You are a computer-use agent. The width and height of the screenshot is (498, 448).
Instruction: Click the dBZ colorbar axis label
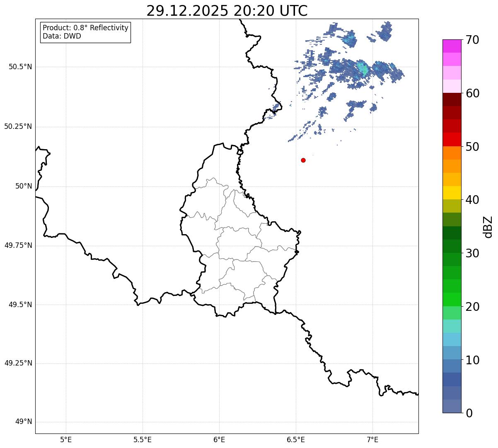click(488, 226)
